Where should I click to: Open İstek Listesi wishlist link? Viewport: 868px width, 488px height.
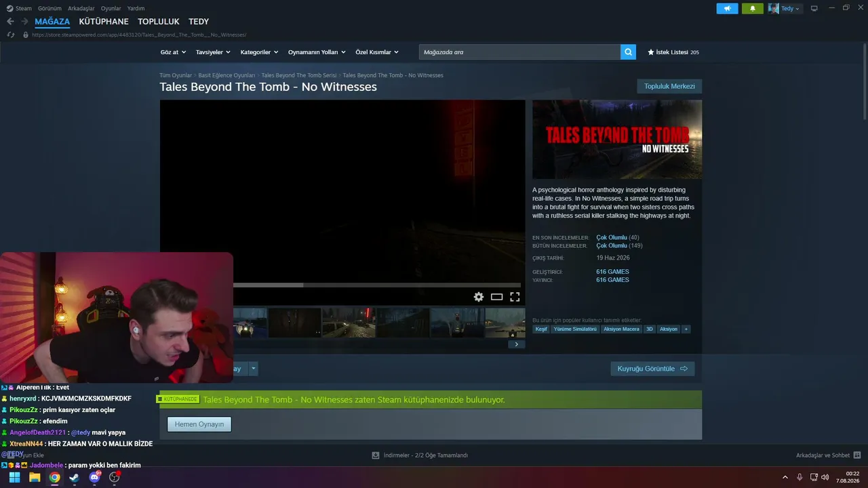(x=673, y=52)
